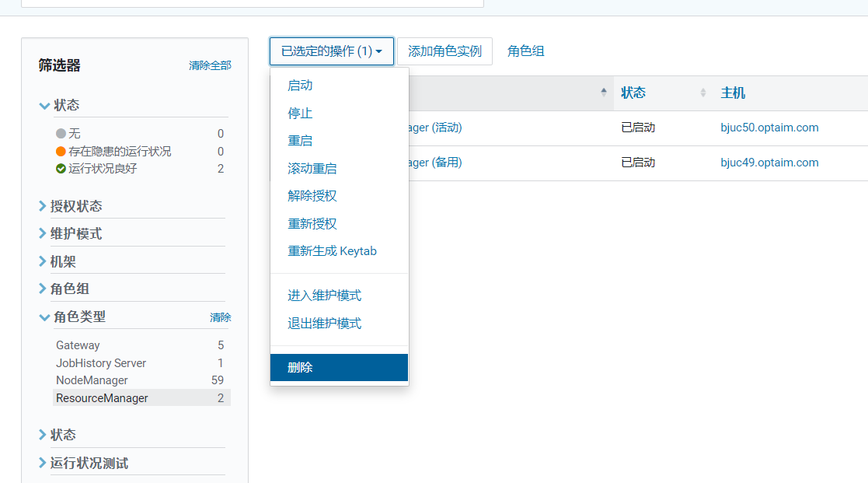
Task: Click the 添加角色实例 button
Action: coord(444,51)
